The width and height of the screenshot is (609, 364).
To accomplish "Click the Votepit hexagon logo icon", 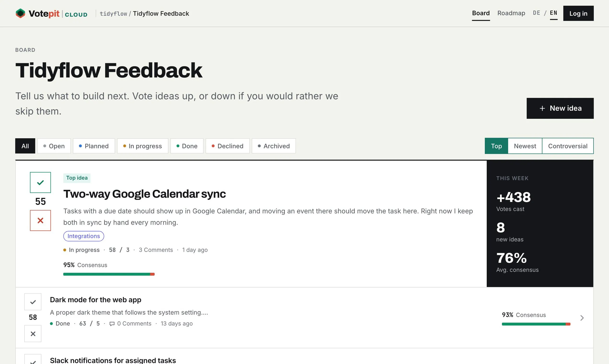I will pos(20,13).
